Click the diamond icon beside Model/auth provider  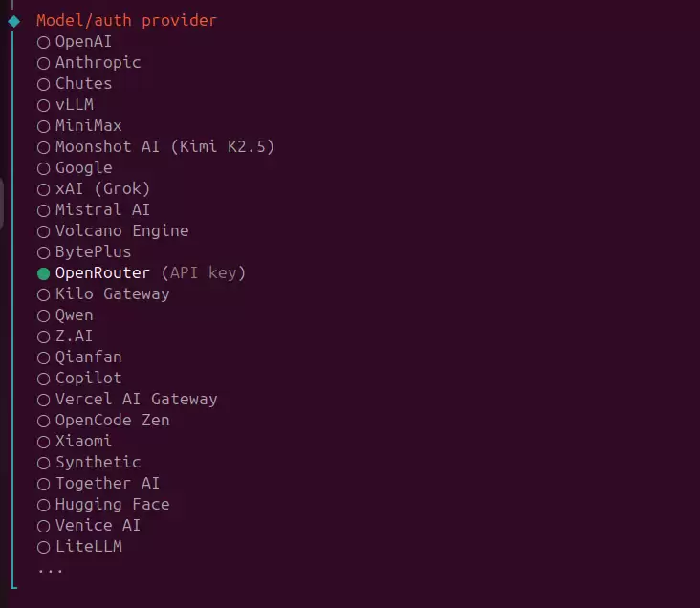coord(13,20)
